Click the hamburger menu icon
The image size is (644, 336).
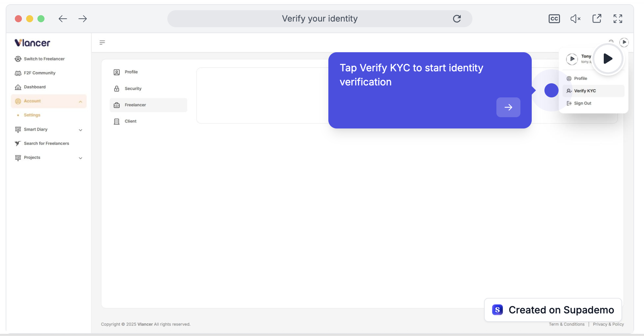click(102, 42)
